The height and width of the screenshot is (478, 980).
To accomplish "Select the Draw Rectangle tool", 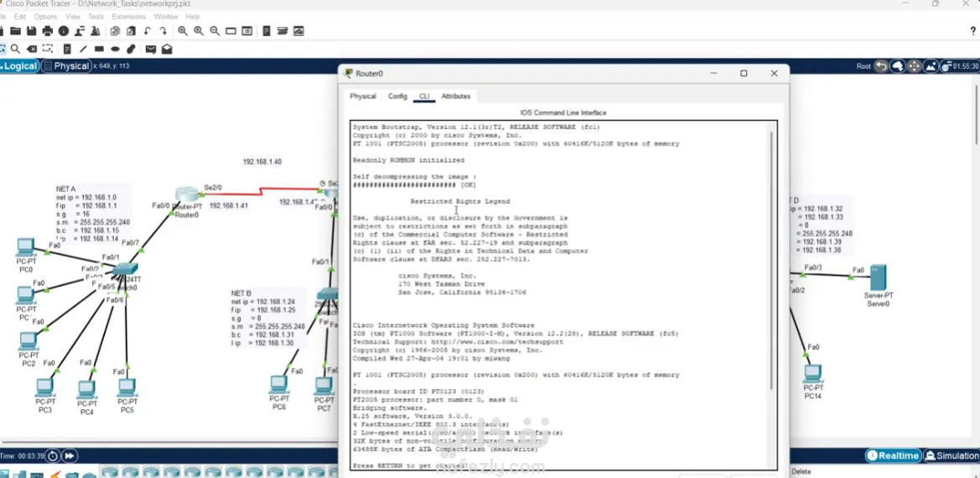I will pyautogui.click(x=100, y=49).
